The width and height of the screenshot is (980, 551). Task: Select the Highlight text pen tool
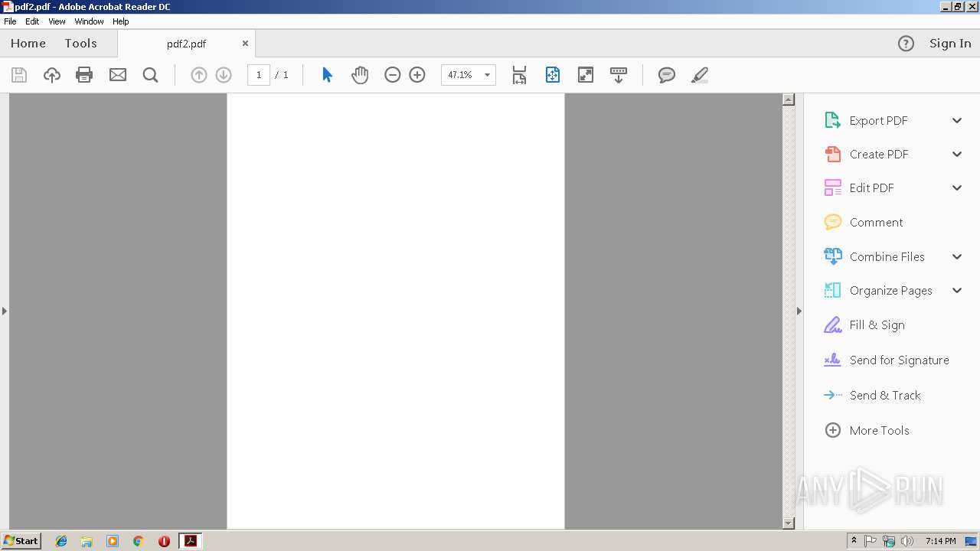[x=700, y=75]
